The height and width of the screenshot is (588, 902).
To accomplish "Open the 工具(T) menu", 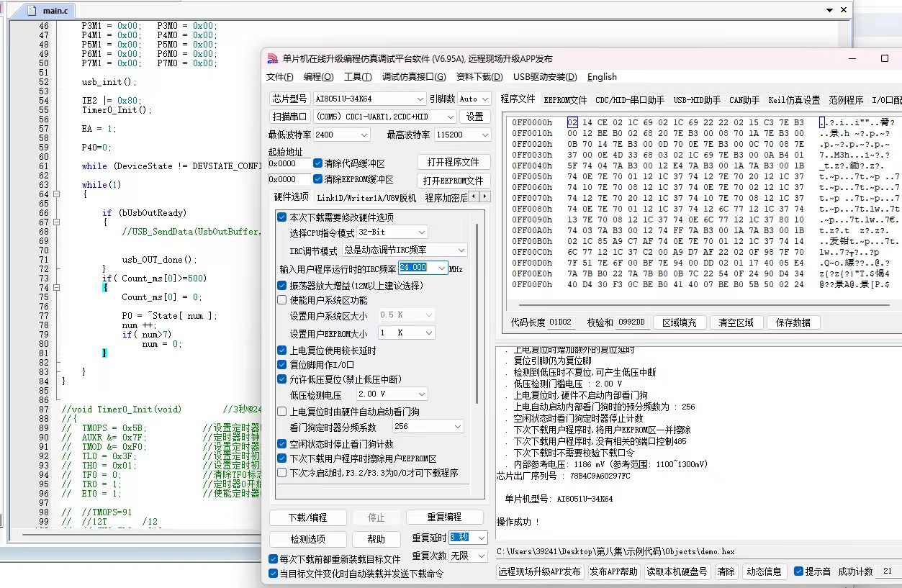I will tap(358, 77).
